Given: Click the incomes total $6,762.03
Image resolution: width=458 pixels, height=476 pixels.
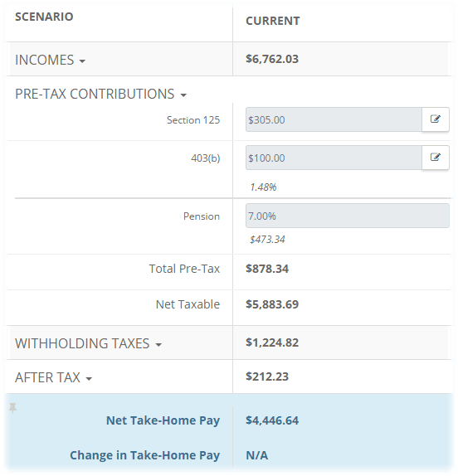Looking at the screenshot, I should (x=272, y=59).
